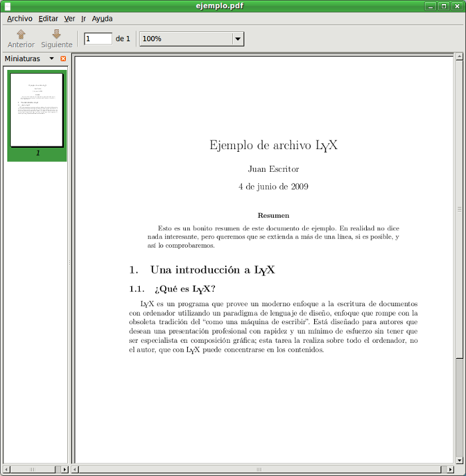Open the 100% zoom level dropdown arrow

pyautogui.click(x=238, y=39)
